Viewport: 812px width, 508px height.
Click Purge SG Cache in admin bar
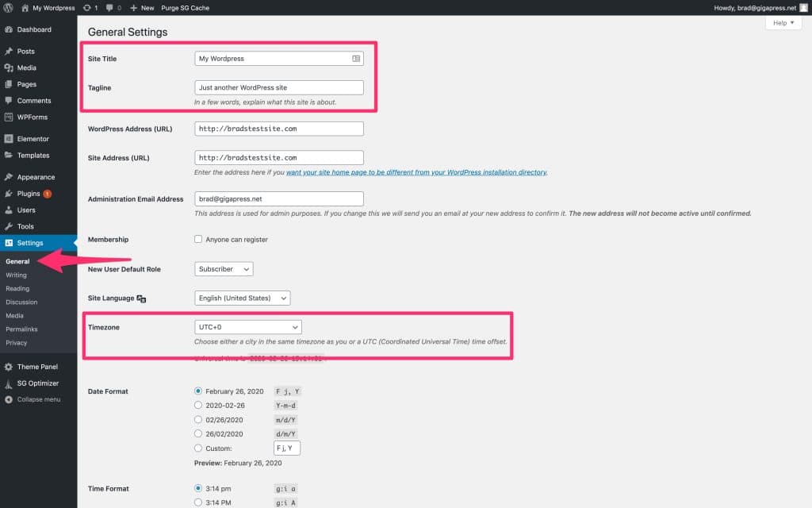coord(186,8)
